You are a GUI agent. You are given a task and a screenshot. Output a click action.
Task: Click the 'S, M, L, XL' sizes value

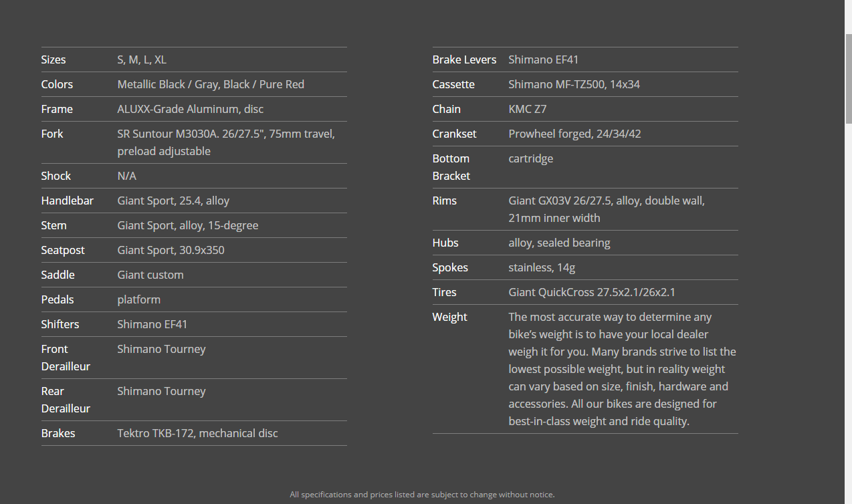click(x=142, y=59)
